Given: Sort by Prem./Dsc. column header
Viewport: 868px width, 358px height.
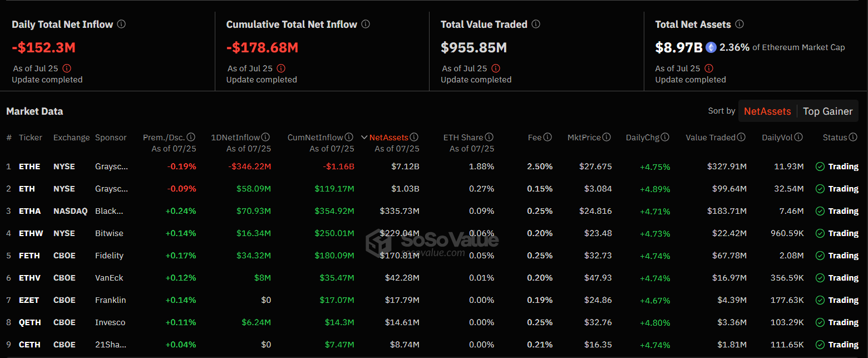Looking at the screenshot, I should point(164,137).
